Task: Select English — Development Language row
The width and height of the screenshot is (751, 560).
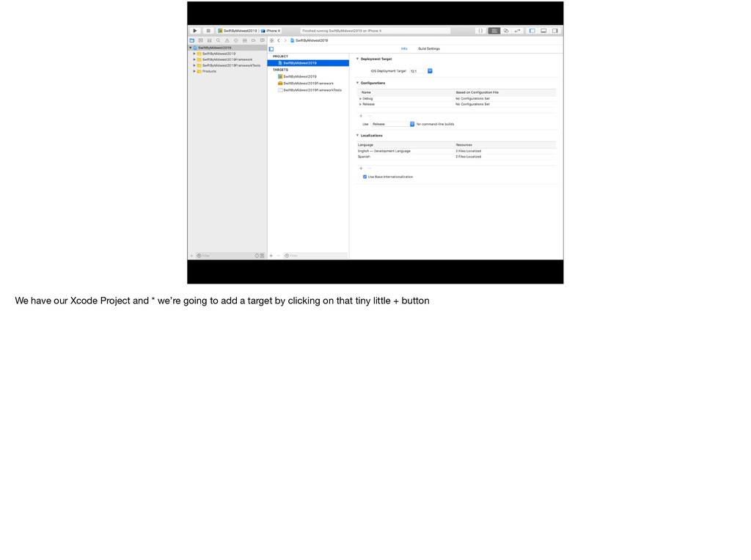Action: (x=456, y=151)
